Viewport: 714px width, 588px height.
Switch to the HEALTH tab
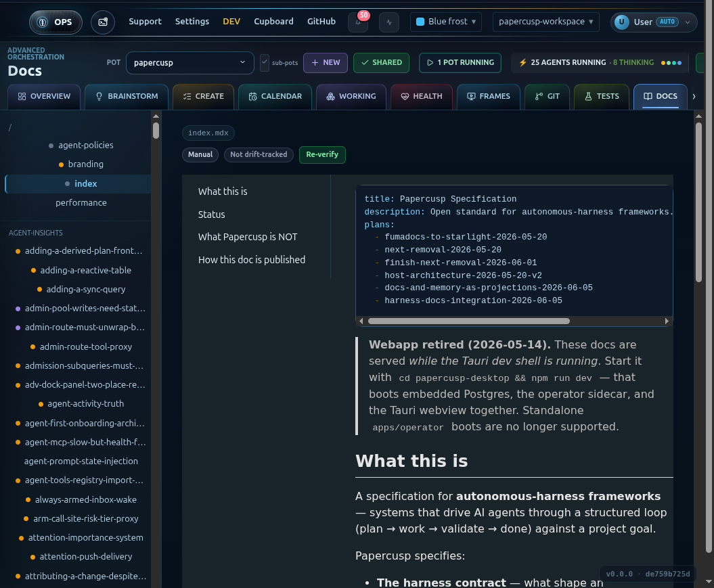pos(422,97)
